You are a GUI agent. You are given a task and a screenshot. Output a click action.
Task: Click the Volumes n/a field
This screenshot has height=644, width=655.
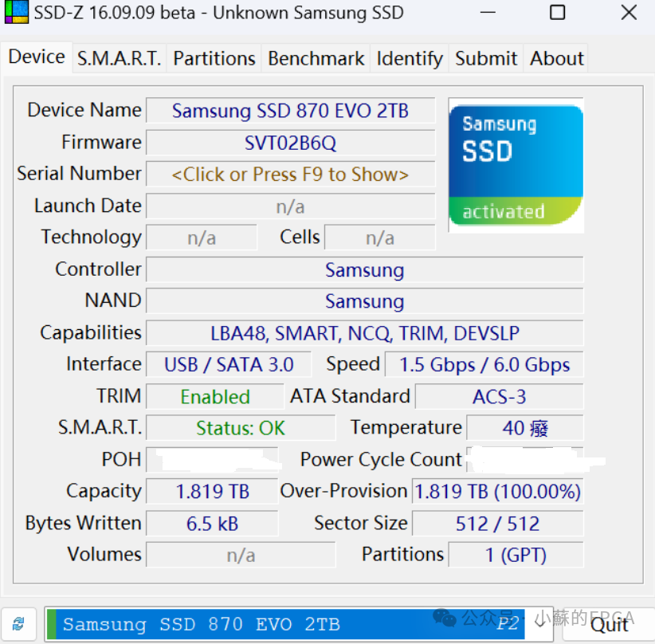click(x=241, y=555)
